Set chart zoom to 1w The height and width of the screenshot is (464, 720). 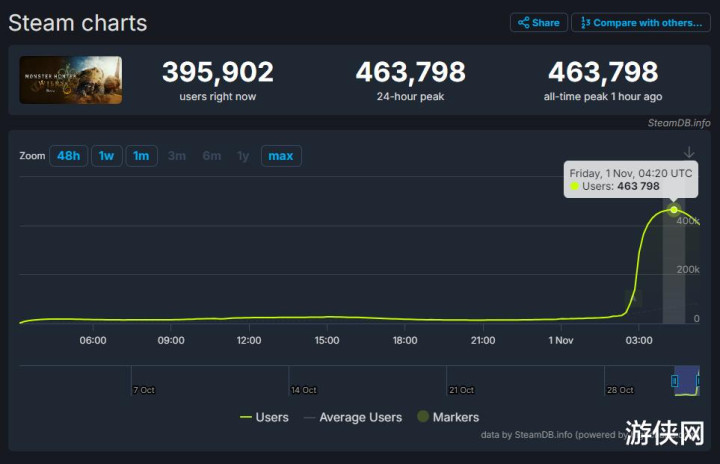107,156
